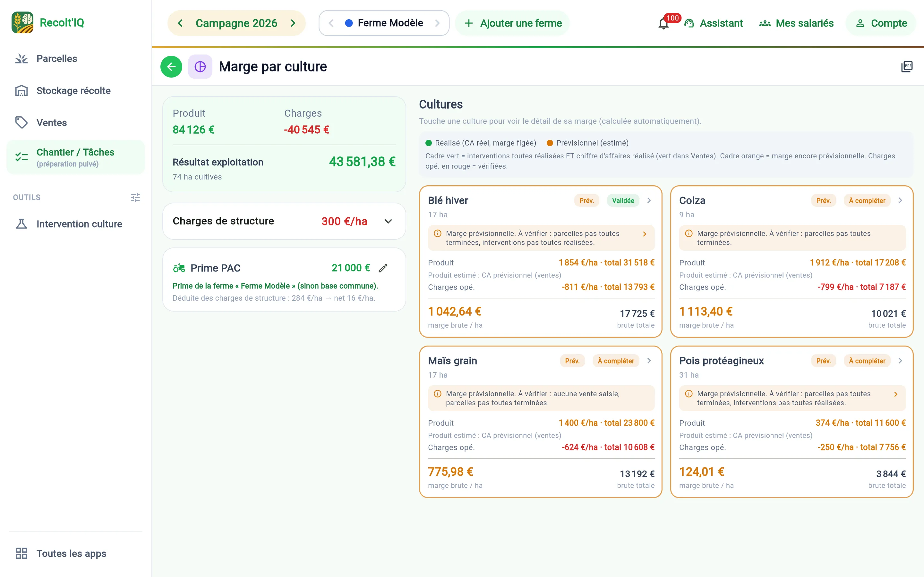Open the Compte button

[881, 23]
